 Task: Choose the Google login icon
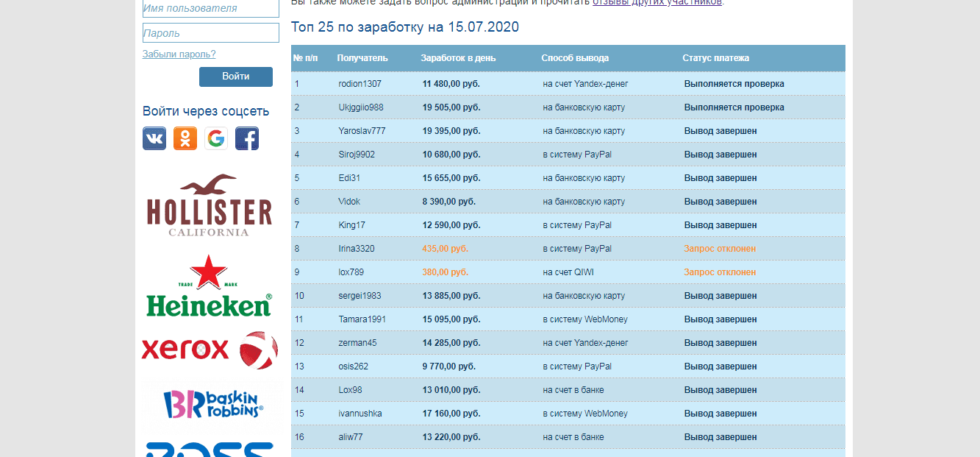(x=215, y=138)
